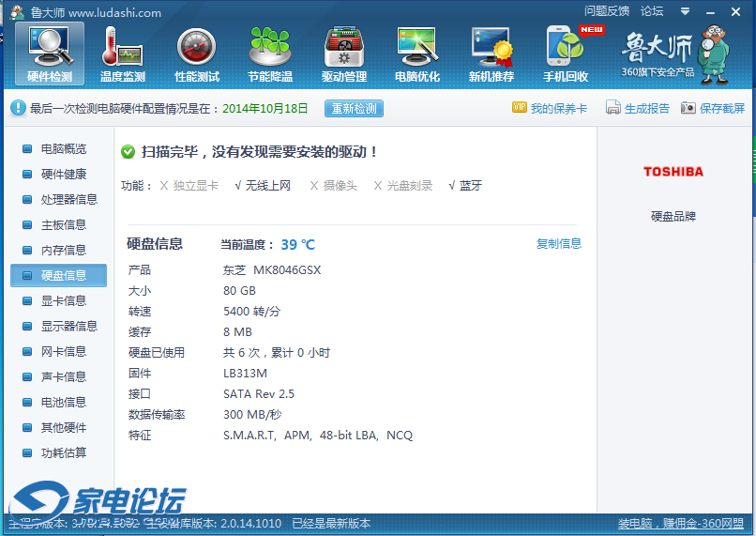This screenshot has width=756, height=536.
Task: Click the 80 GB size value
Action: (x=239, y=291)
